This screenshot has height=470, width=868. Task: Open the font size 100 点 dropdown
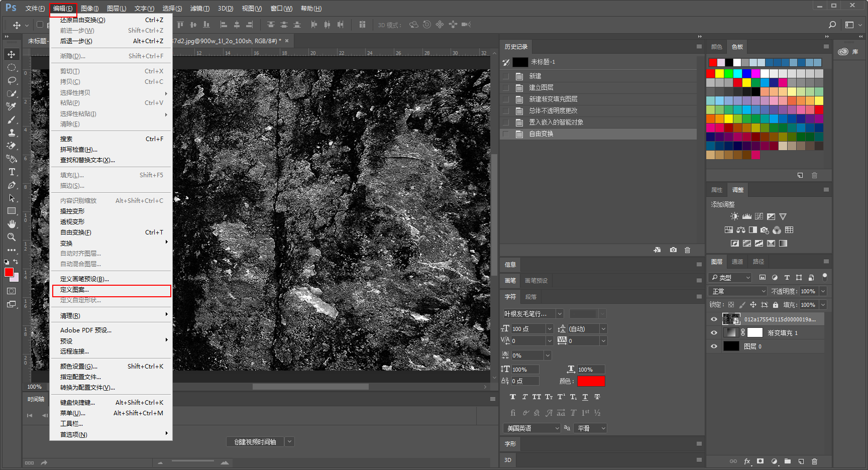pyautogui.click(x=550, y=329)
